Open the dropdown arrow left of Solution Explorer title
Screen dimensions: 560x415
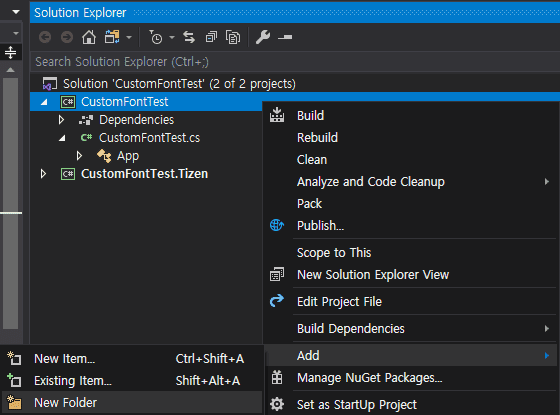click(x=16, y=12)
